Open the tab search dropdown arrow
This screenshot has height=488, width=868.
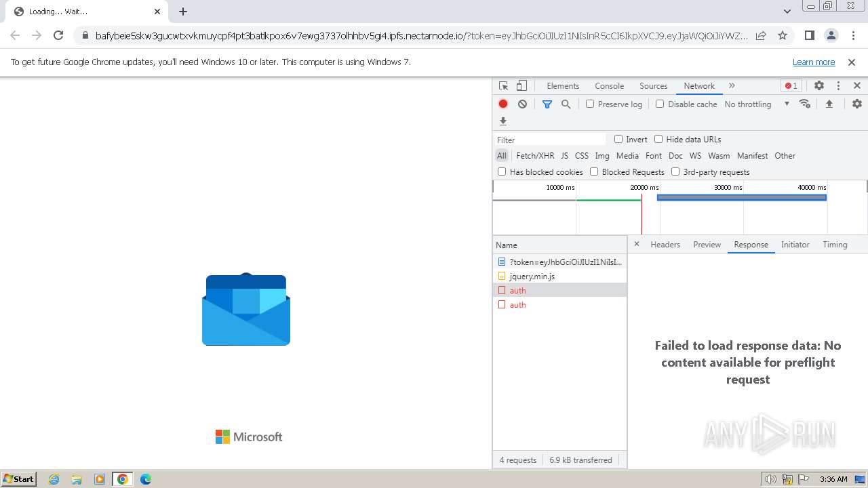click(787, 12)
